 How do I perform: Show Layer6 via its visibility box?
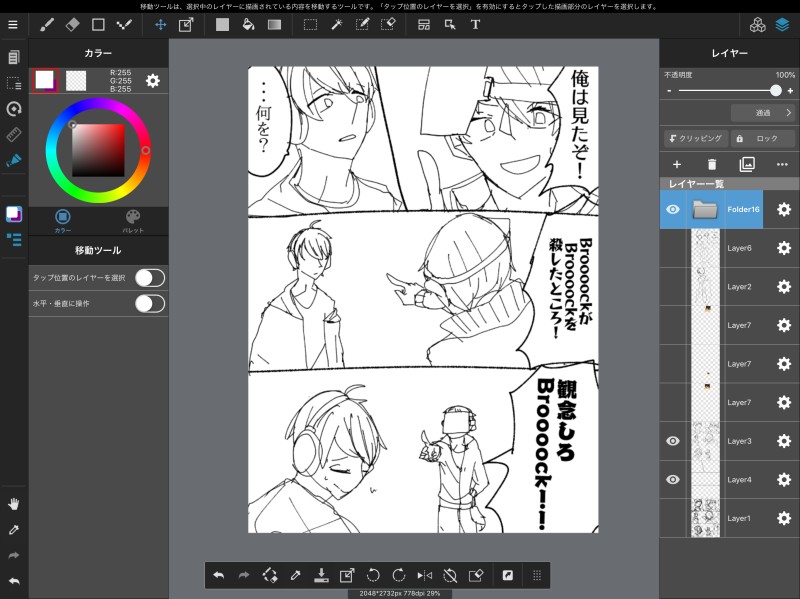[673, 248]
